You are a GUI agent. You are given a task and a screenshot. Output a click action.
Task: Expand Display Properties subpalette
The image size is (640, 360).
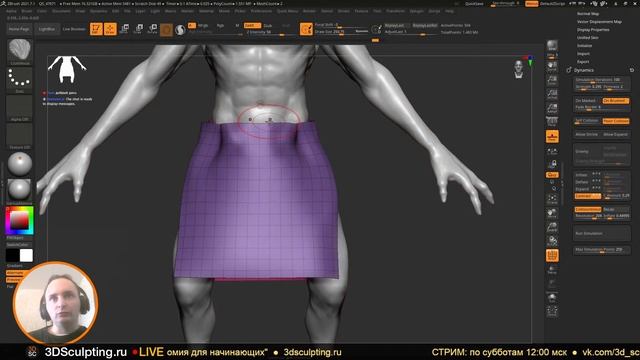(x=593, y=30)
